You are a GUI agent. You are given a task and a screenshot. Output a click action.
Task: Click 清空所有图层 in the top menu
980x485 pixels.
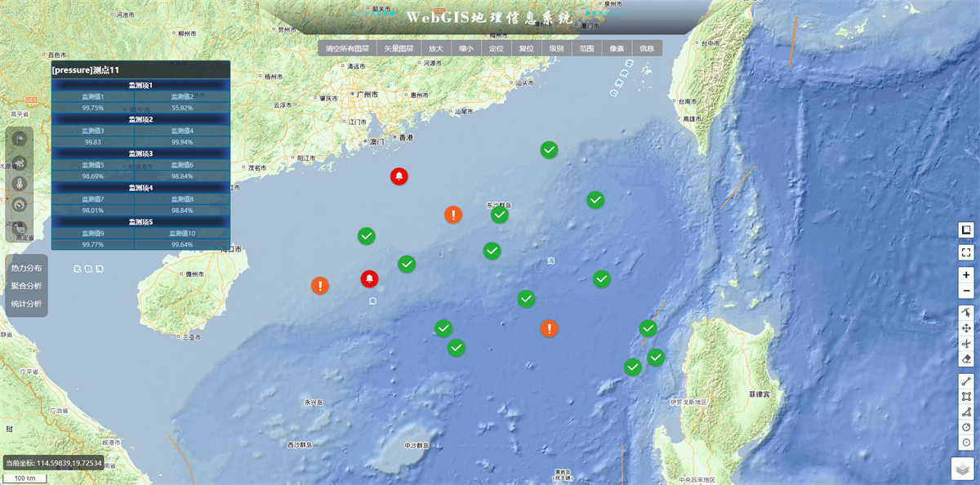pyautogui.click(x=347, y=48)
